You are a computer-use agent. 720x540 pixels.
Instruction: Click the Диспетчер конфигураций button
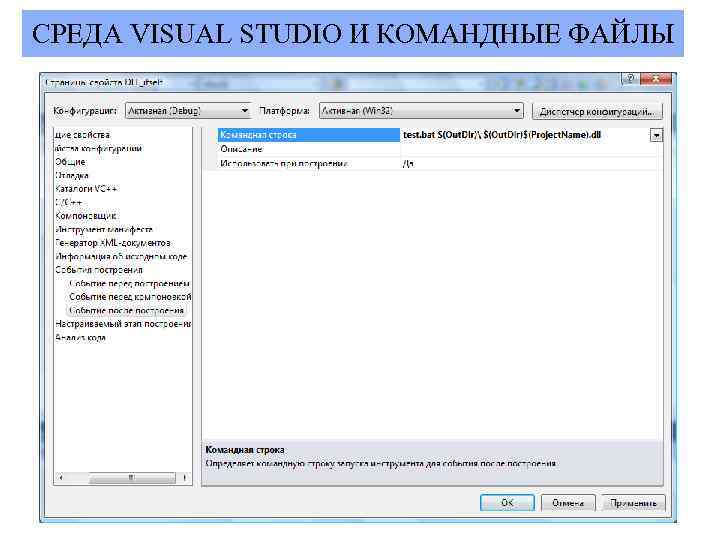pos(597,112)
